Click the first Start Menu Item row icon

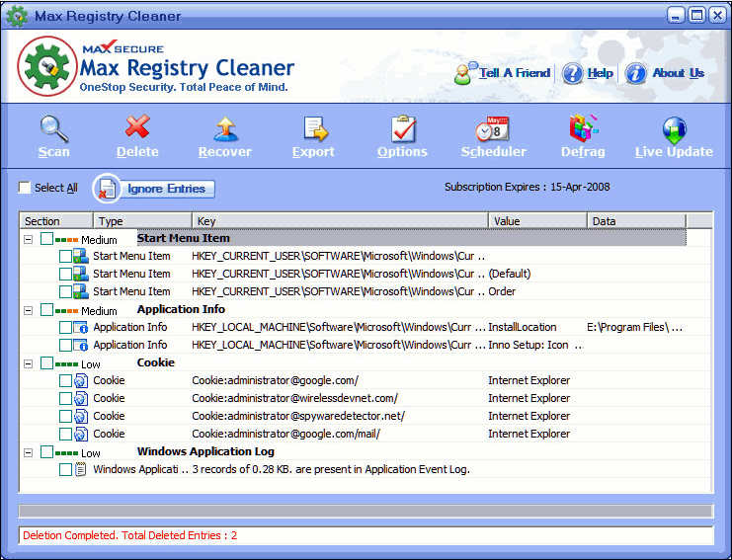pyautogui.click(x=80, y=256)
